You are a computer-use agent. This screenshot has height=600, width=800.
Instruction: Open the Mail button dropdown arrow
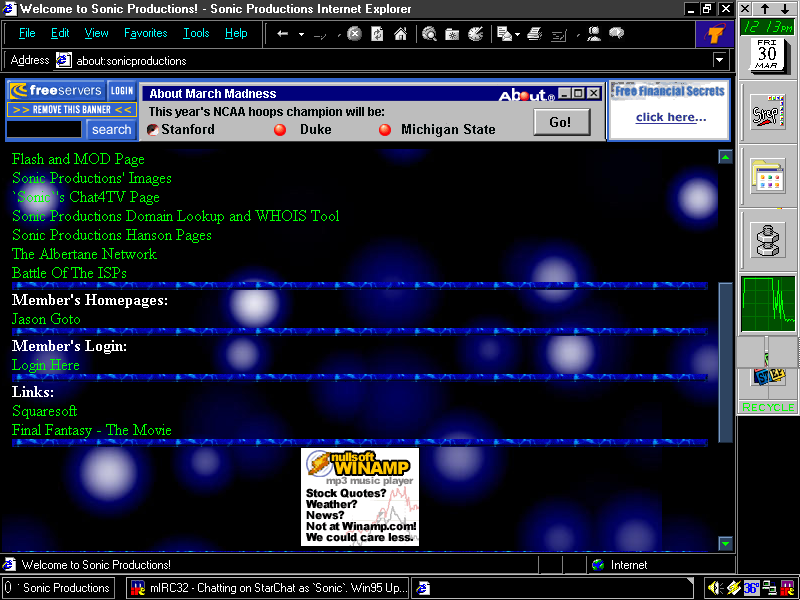(516, 33)
